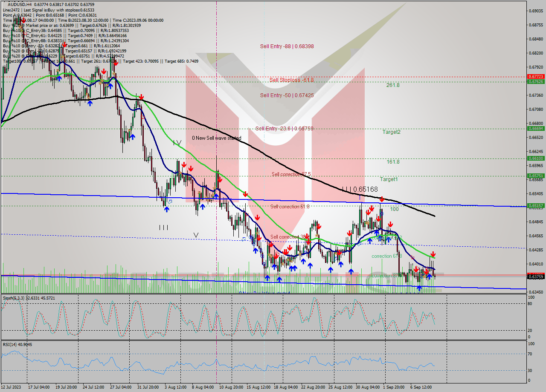This screenshot has width=546, height=392.
Task: Click the 'I V' wave label
Action: (x=177, y=143)
